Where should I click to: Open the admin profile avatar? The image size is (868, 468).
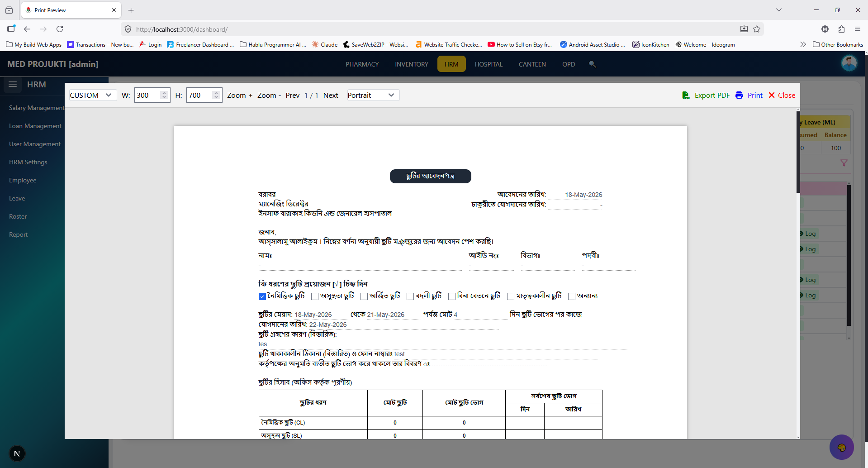pos(849,63)
